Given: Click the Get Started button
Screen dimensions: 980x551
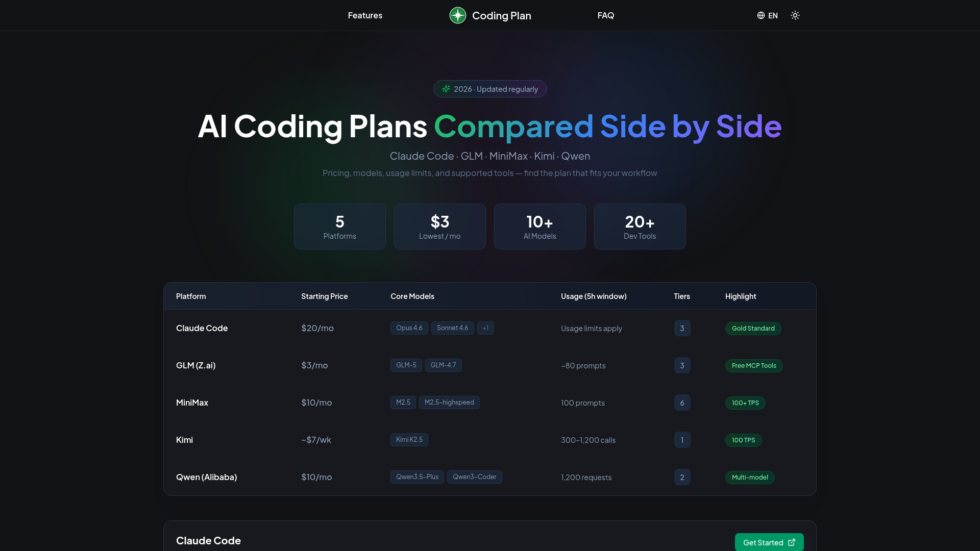Looking at the screenshot, I should point(769,542).
